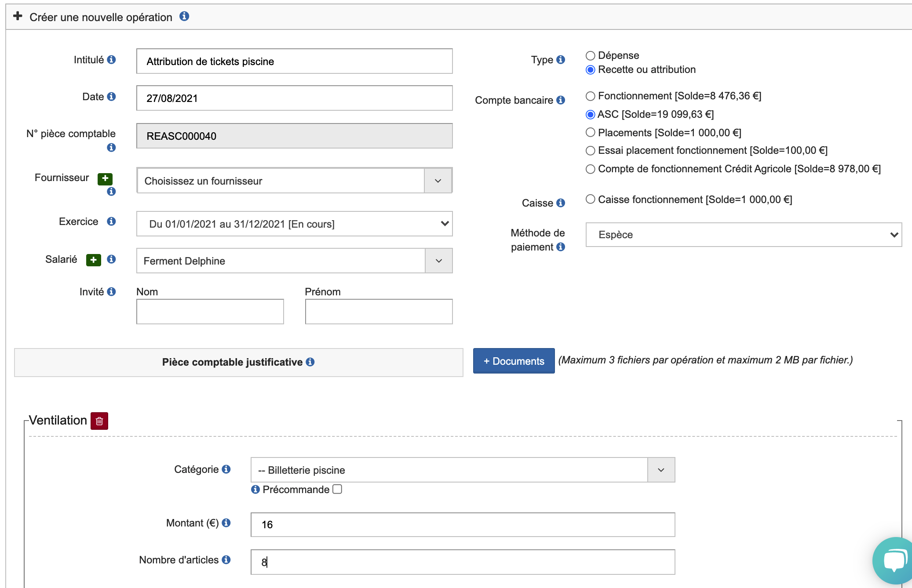Click the green add Salarié plus icon
Viewport: 912px width, 588px height.
click(93, 260)
